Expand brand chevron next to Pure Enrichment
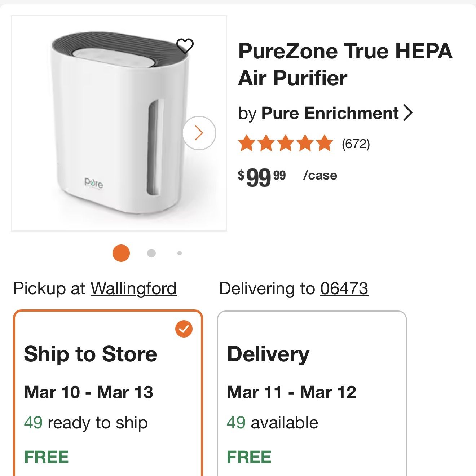This screenshot has height=476, width=476. [407, 113]
